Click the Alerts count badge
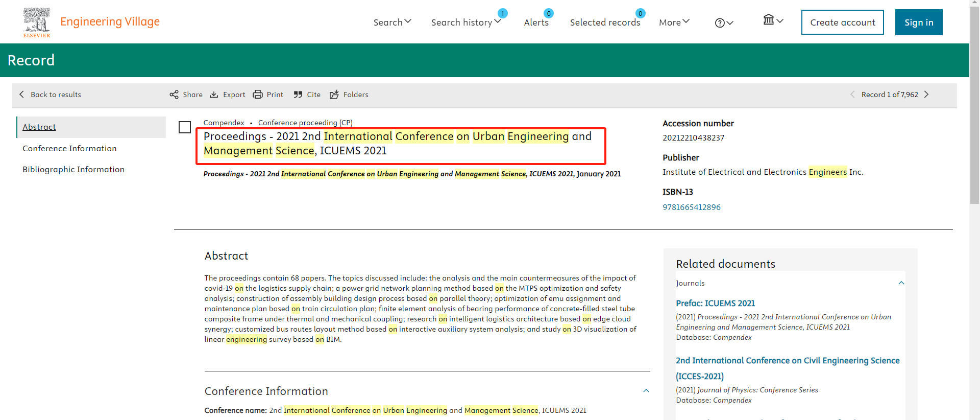The height and width of the screenshot is (420, 980). (549, 13)
